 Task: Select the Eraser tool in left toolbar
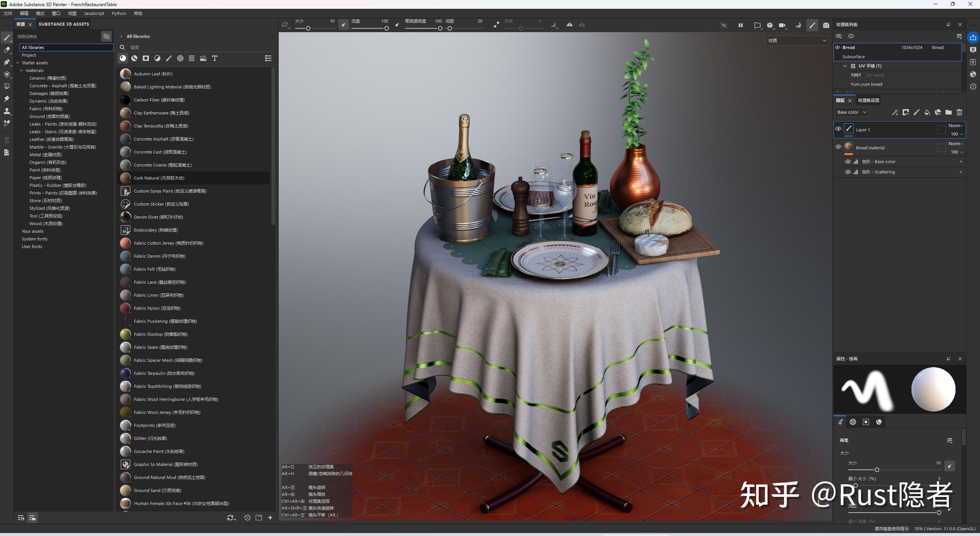tap(7, 50)
